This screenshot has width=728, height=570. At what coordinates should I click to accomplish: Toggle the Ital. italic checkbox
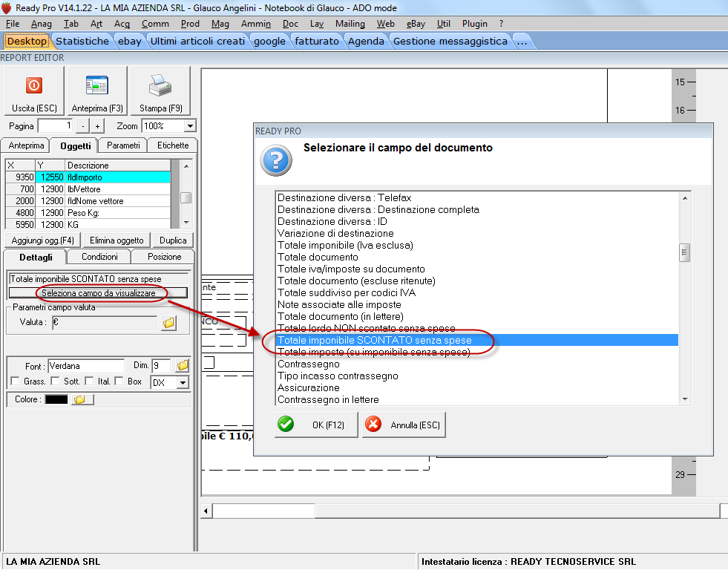tap(89, 381)
